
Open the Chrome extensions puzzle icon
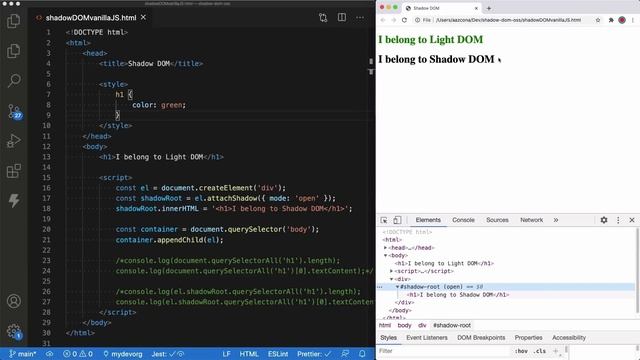click(611, 20)
